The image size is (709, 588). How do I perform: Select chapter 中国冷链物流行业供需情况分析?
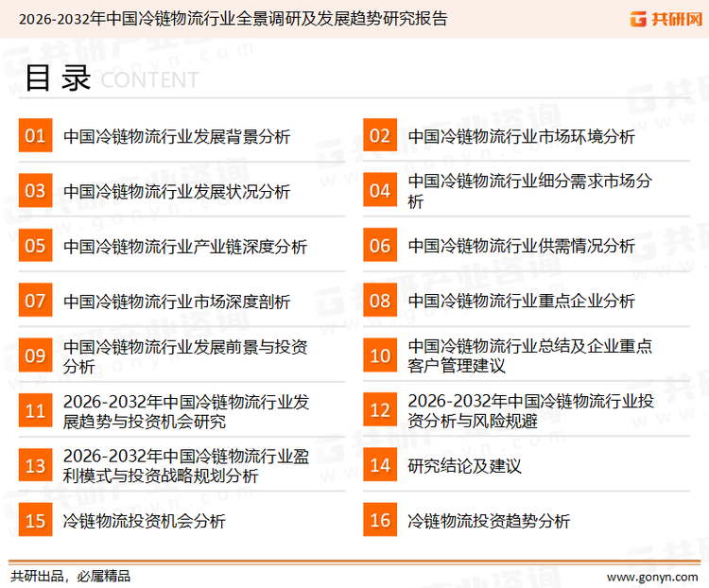521,246
